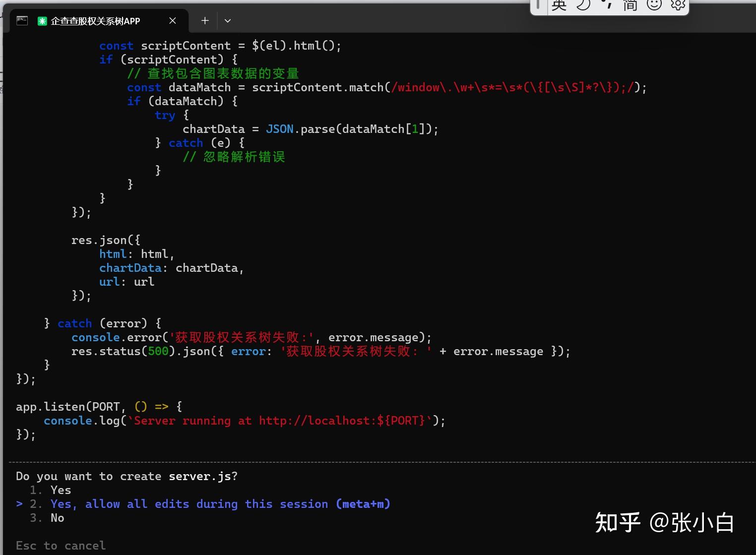Toggle 简 simplified/traditional character mode
Screen dimensions: 756x555
pos(631,5)
